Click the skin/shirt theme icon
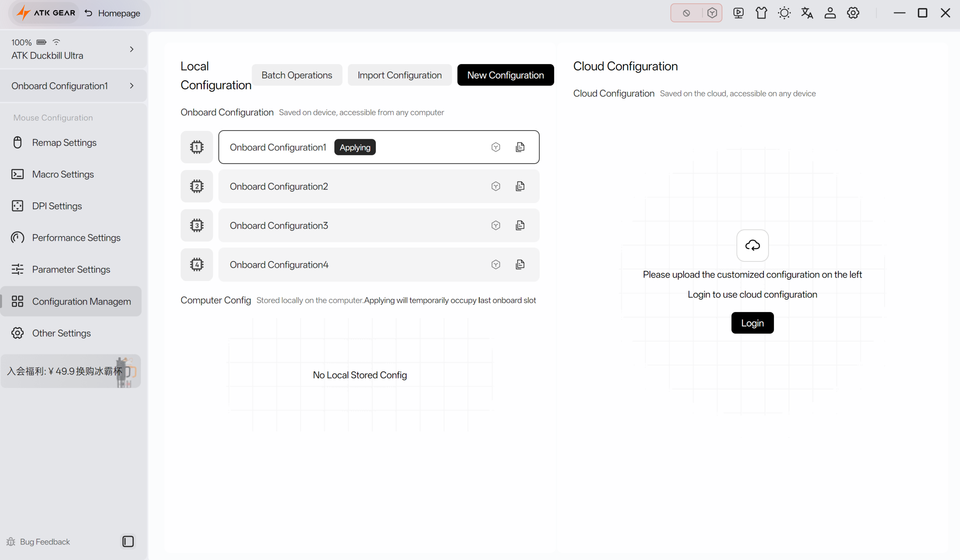The width and height of the screenshot is (960, 560). (x=761, y=13)
